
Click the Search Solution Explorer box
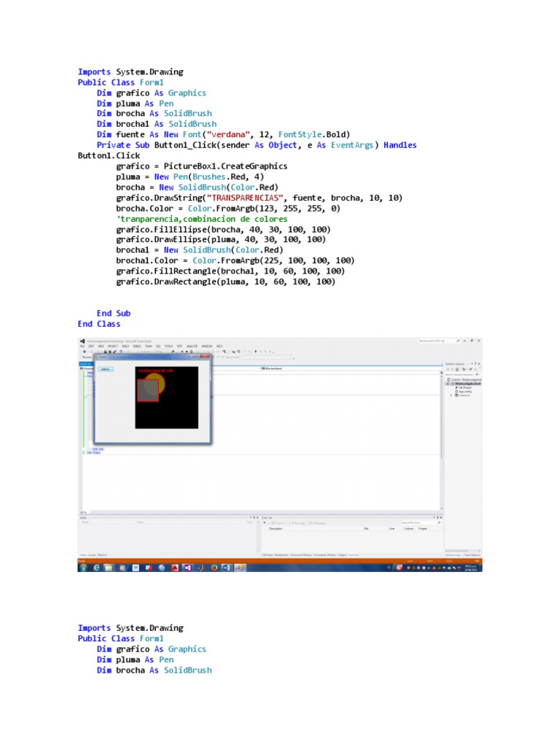[462, 374]
